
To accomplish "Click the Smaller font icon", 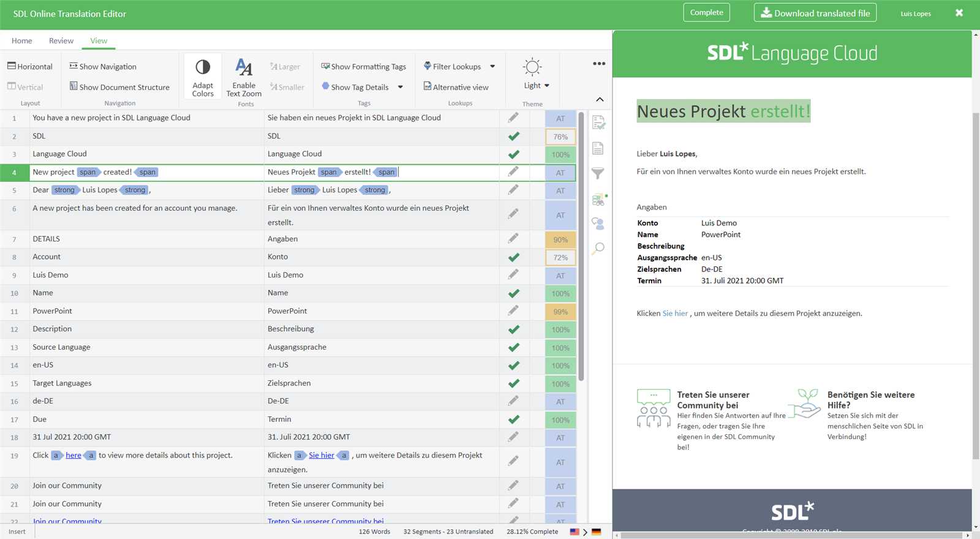I will (x=274, y=87).
